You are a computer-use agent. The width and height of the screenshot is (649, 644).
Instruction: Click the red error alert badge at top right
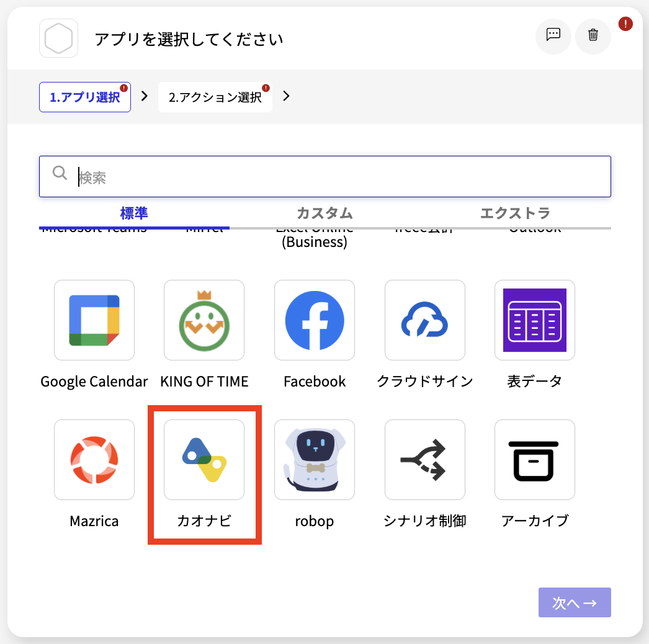[625, 24]
